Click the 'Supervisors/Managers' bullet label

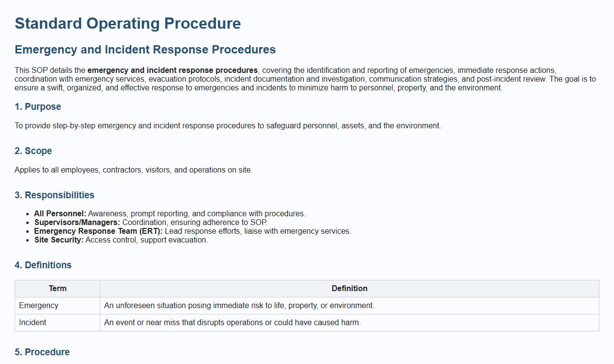pos(77,223)
